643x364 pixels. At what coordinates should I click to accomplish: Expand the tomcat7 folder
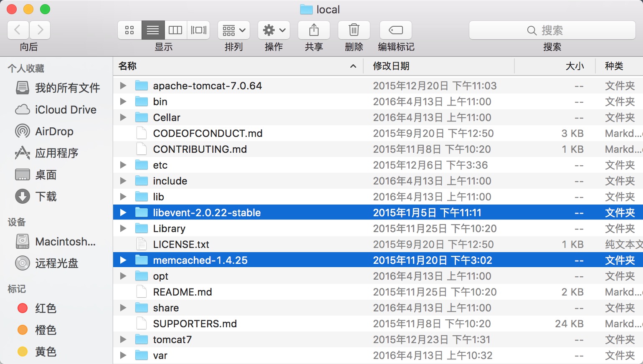(123, 339)
